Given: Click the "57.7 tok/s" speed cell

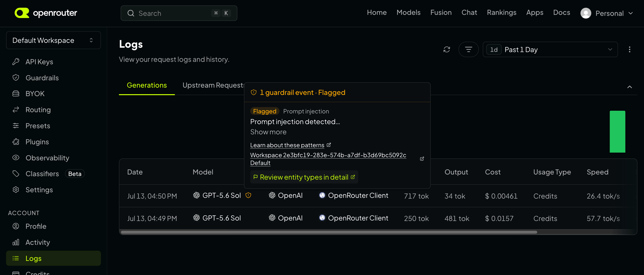Looking at the screenshot, I should tap(603, 219).
